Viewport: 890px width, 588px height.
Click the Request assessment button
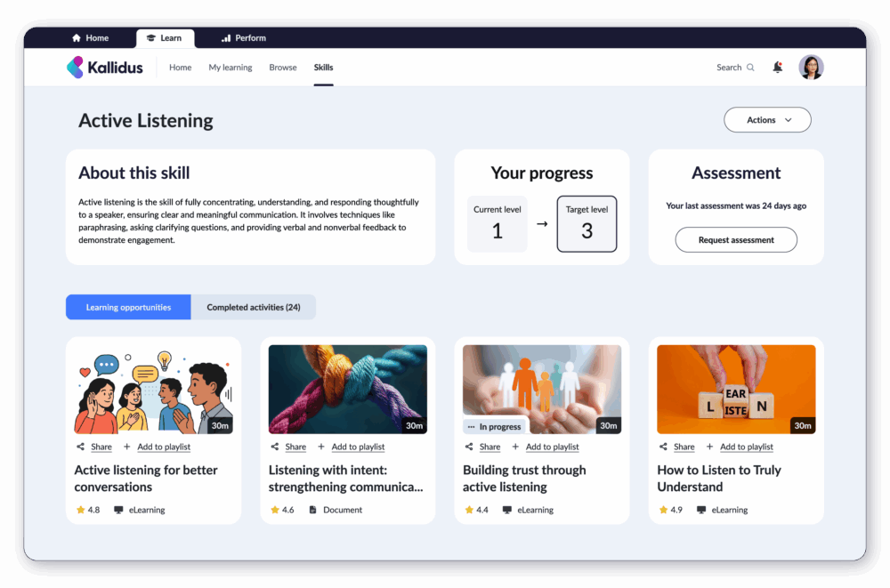tap(736, 239)
